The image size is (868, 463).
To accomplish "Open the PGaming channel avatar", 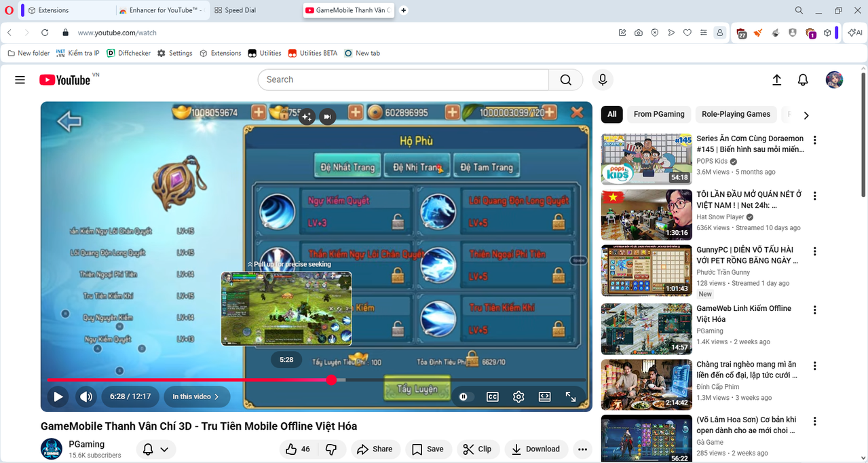I will 52,449.
